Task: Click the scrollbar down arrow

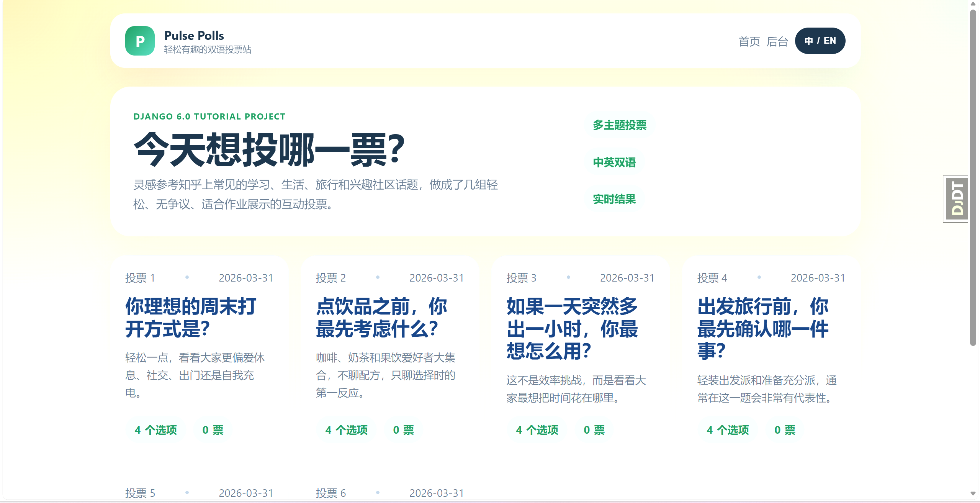Action: 973,493
